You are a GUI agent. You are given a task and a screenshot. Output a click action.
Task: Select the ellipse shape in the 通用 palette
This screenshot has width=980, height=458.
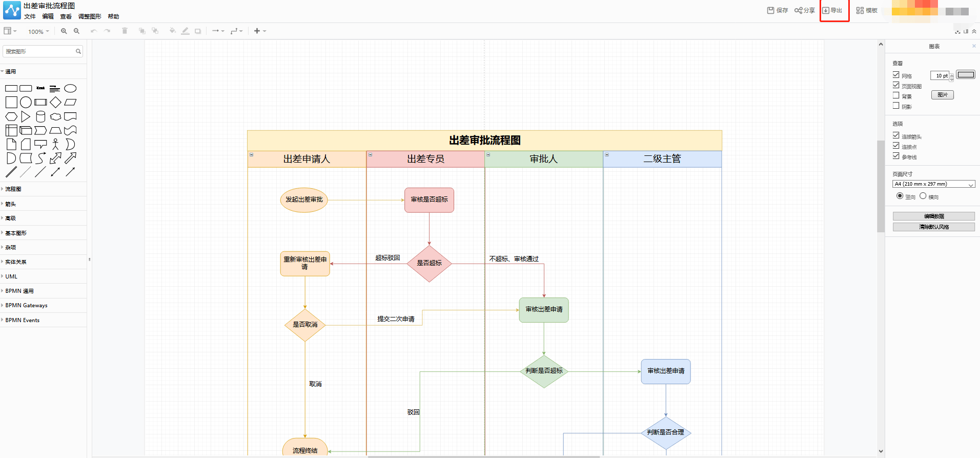pyautogui.click(x=70, y=88)
